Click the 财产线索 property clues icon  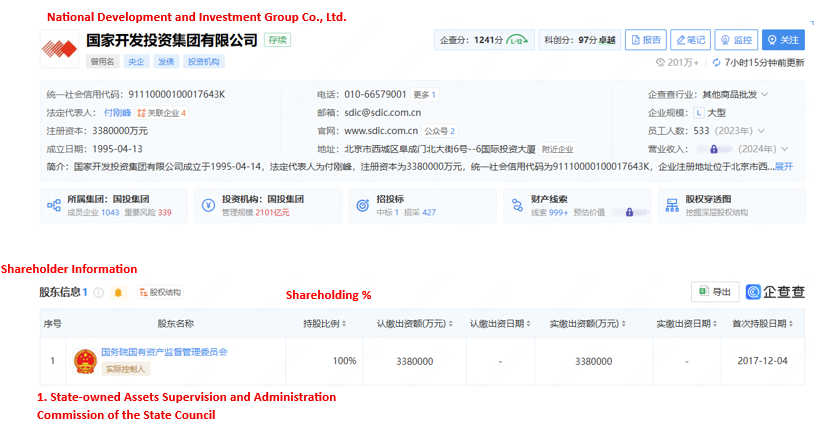515,205
